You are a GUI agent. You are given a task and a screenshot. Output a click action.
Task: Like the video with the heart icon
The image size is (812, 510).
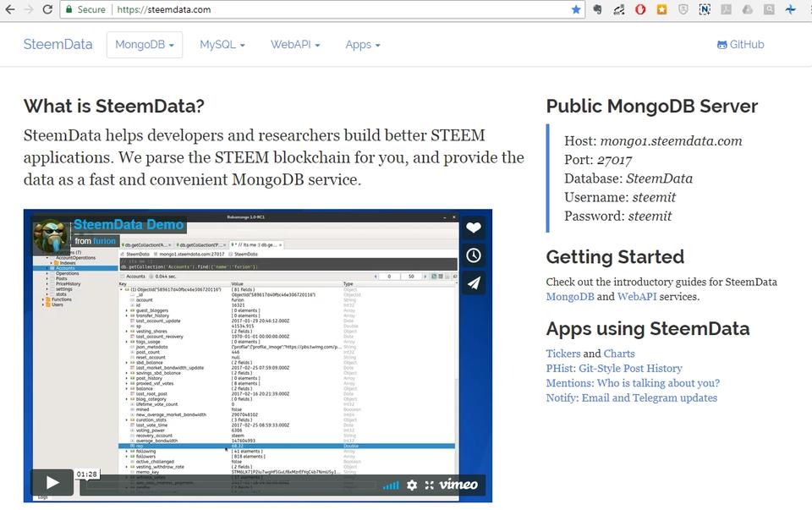tap(474, 228)
